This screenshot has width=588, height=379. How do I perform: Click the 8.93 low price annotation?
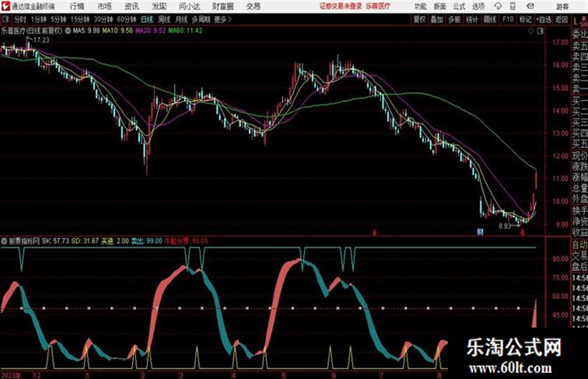coord(505,227)
